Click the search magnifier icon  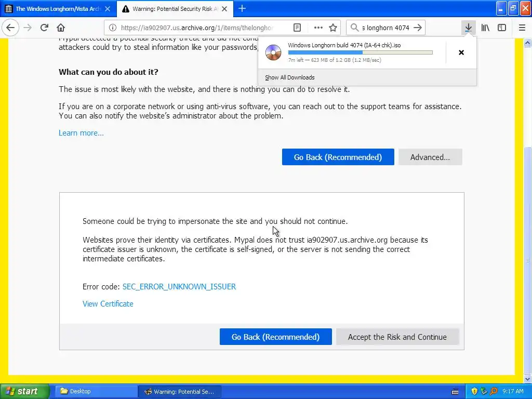coord(354,28)
